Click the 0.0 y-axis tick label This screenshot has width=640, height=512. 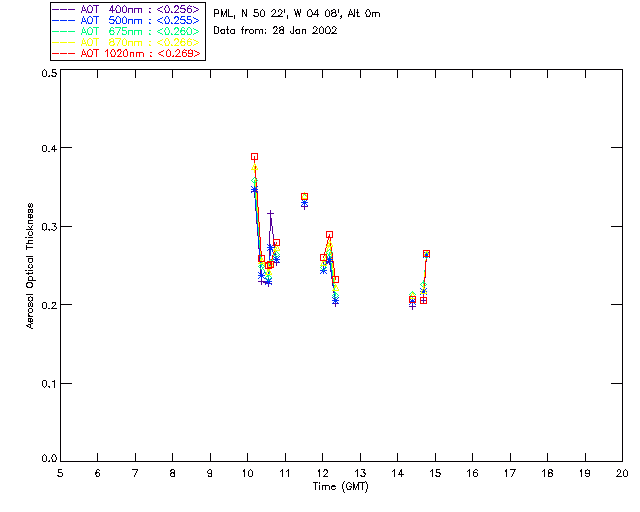pyautogui.click(x=49, y=459)
